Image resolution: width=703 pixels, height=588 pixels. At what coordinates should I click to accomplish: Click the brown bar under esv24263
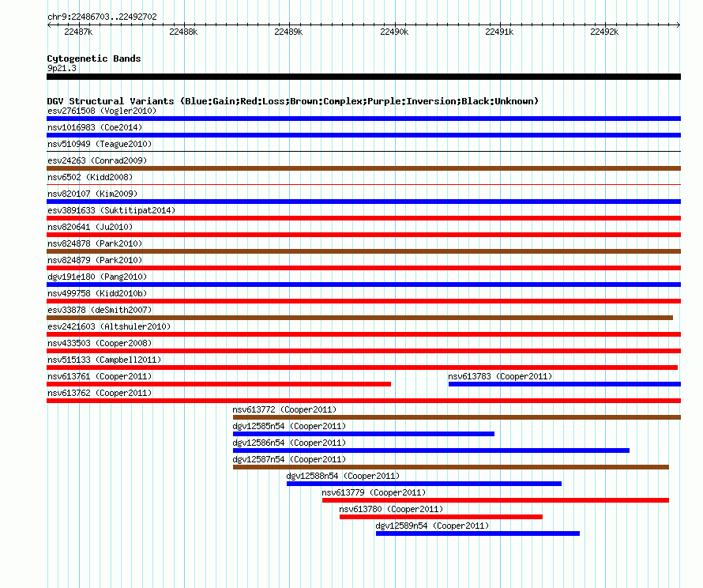[363, 168]
